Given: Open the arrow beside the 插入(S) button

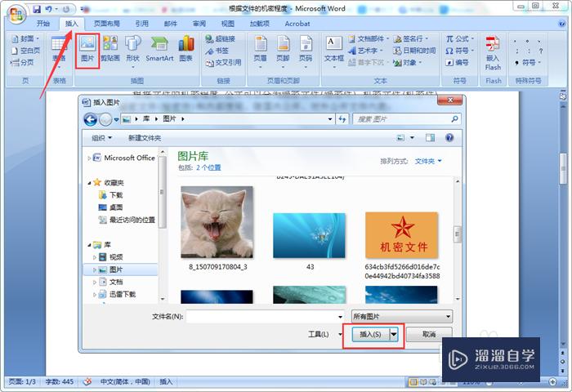Looking at the screenshot, I should coord(394,334).
